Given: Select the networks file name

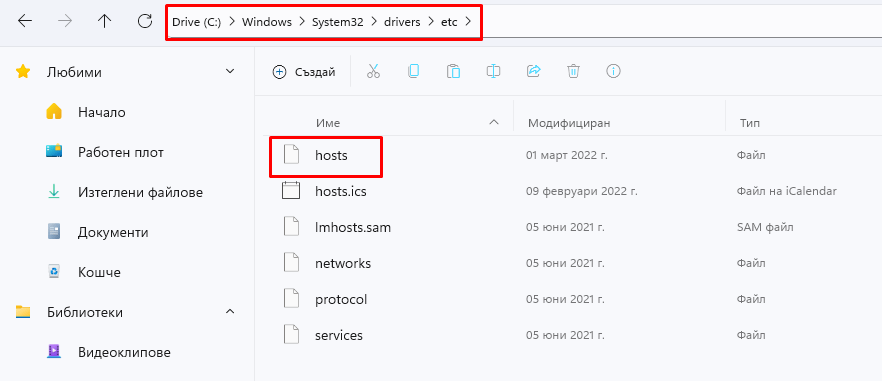Looking at the screenshot, I should [343, 263].
